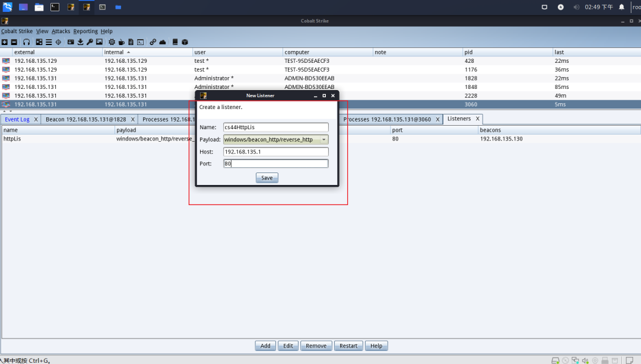The image size is (641, 364).
Task: Open keystrokes view key icon
Action: (x=90, y=42)
